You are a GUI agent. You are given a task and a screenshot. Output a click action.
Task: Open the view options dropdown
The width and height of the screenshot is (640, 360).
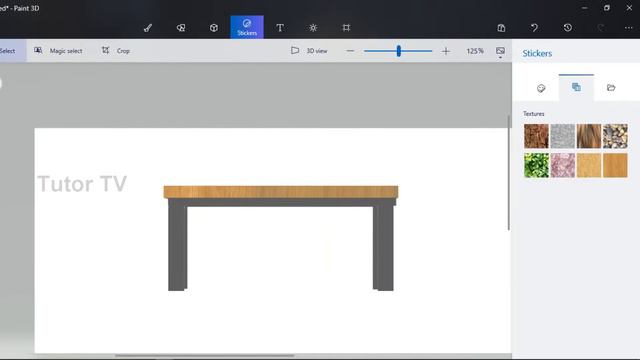(x=500, y=52)
